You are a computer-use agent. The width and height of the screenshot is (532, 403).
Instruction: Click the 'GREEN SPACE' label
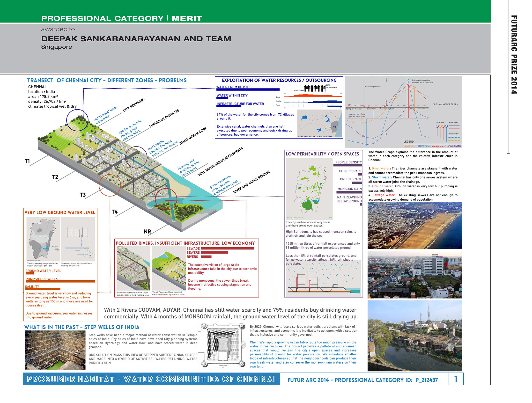click(351, 179)
